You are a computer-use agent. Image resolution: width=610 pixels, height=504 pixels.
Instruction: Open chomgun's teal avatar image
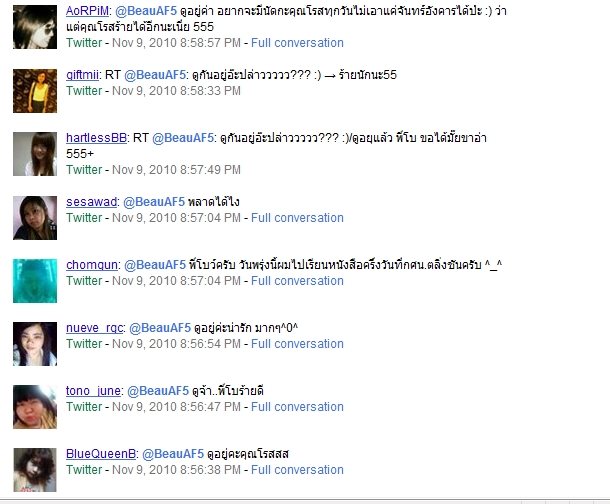click(x=35, y=281)
